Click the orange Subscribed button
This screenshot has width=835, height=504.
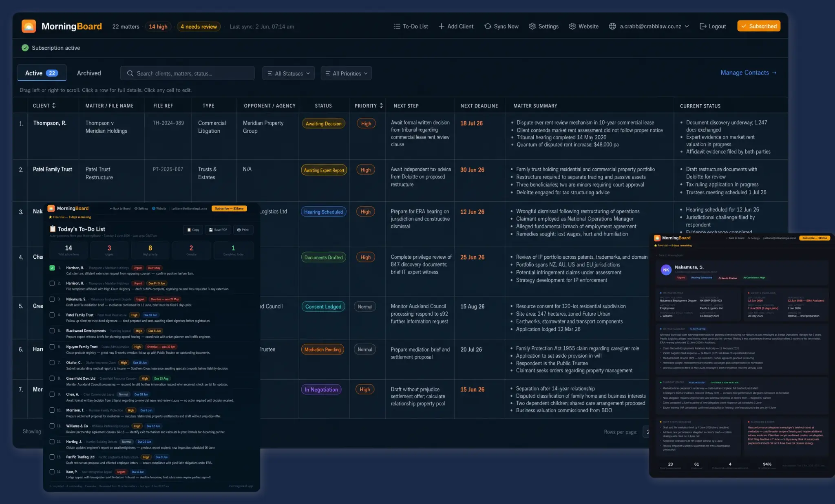759,26
